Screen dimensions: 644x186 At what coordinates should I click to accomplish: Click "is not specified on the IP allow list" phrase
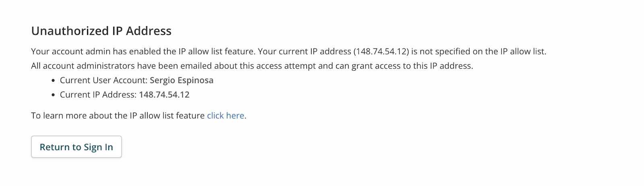point(478,52)
